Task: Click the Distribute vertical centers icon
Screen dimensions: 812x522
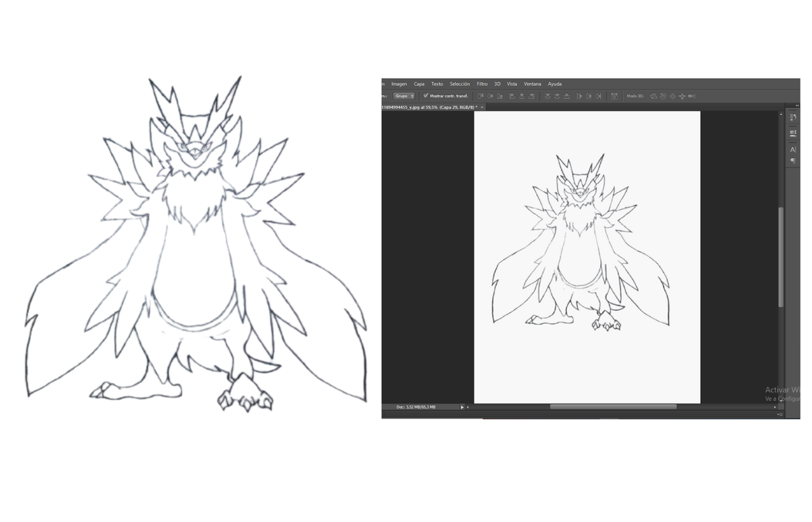Action: click(557, 96)
